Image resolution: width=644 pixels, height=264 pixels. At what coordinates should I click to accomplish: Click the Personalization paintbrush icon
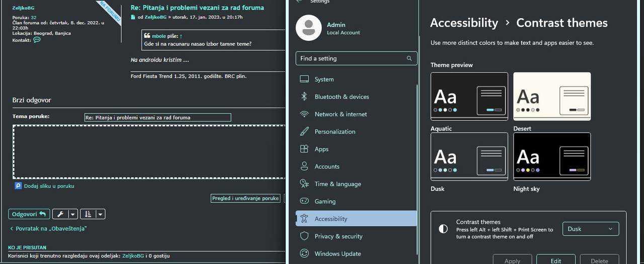[x=304, y=131]
